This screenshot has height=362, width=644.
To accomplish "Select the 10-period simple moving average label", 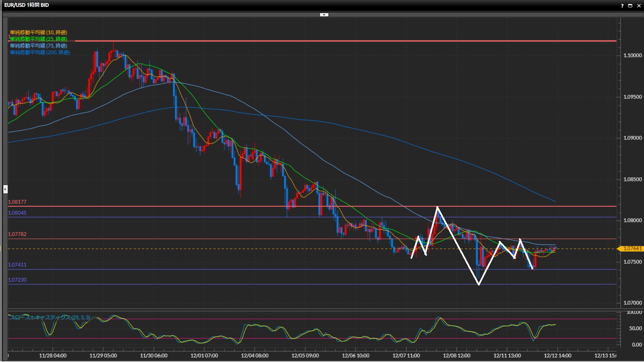I will [38, 32].
